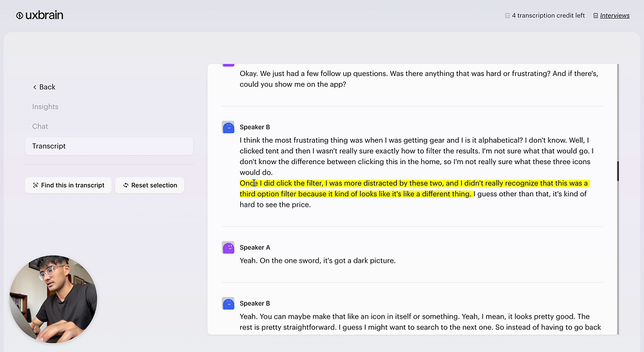The width and height of the screenshot is (644, 352).
Task: Open the Insights section
Action: click(x=45, y=107)
